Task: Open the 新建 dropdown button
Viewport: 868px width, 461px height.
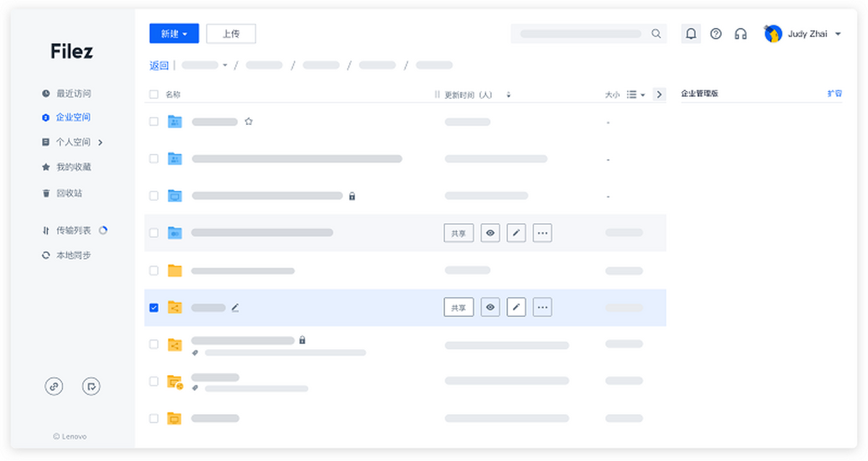Action: coord(174,34)
